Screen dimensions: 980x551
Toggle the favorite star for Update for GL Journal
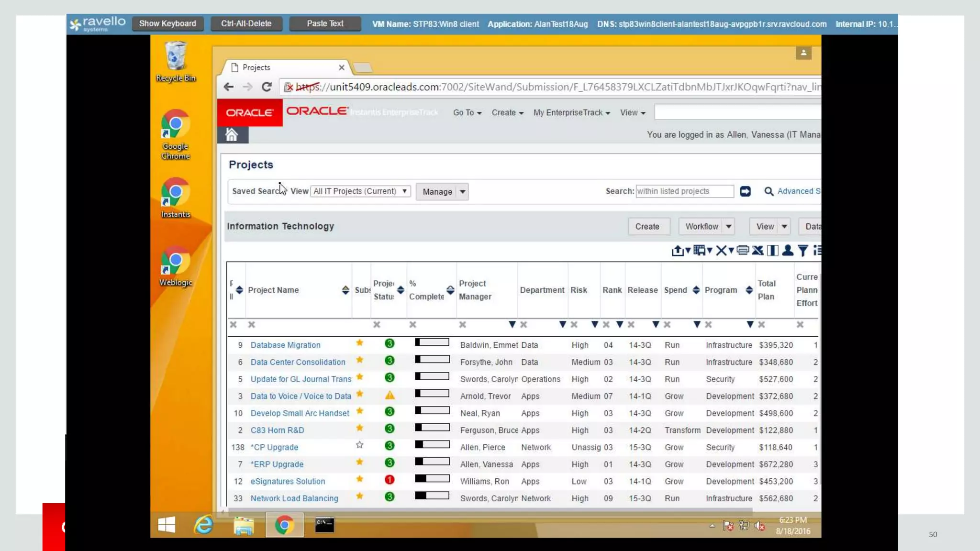tap(360, 377)
